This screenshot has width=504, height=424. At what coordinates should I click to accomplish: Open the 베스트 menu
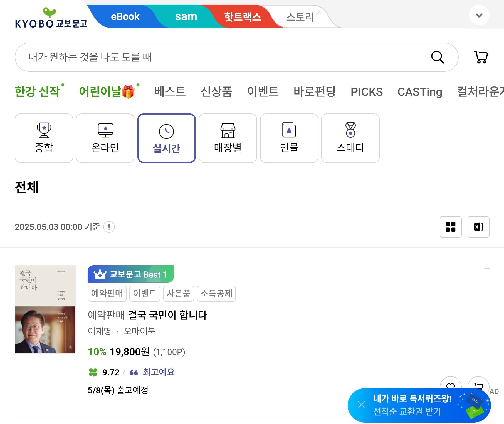point(170,91)
